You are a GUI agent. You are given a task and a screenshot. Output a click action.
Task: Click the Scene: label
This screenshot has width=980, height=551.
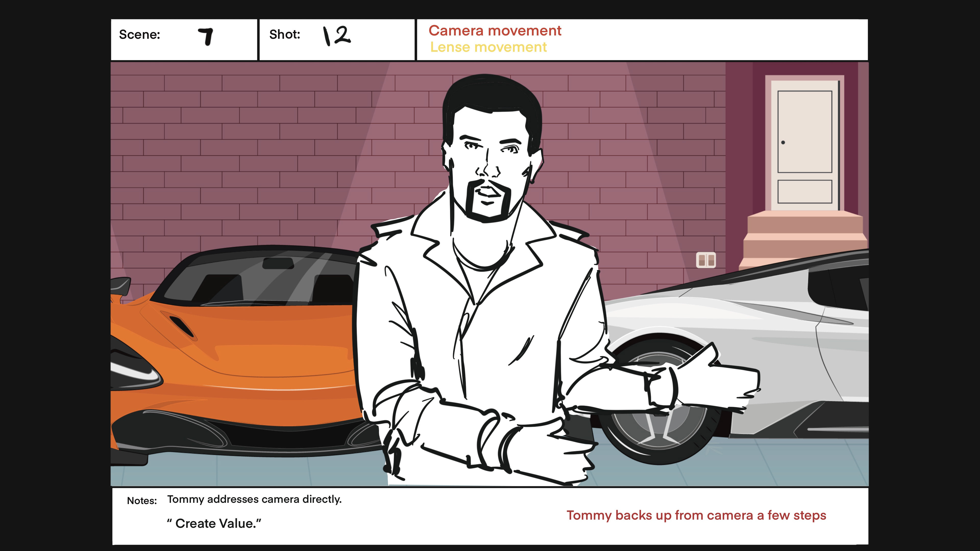point(139,35)
